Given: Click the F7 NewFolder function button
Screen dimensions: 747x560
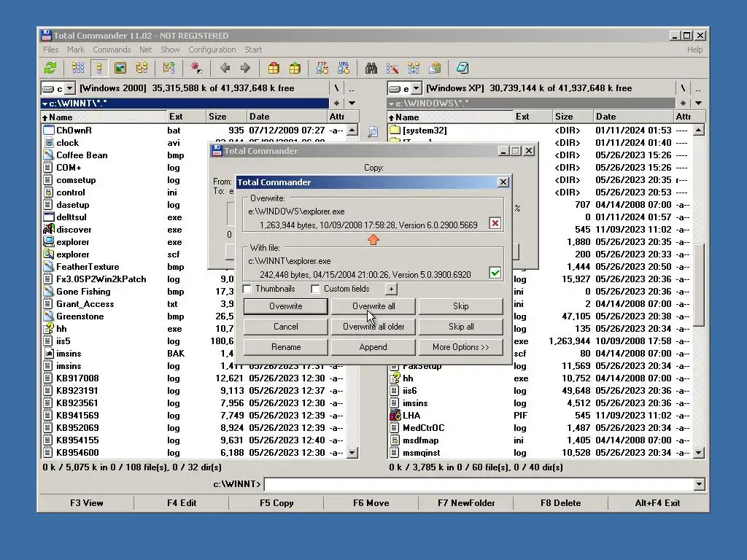Looking at the screenshot, I should tap(466, 503).
